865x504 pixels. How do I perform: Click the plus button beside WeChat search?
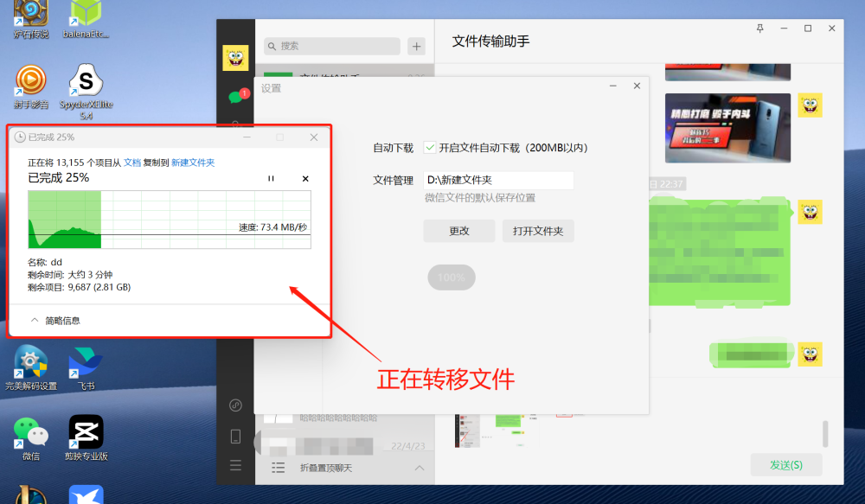417,47
